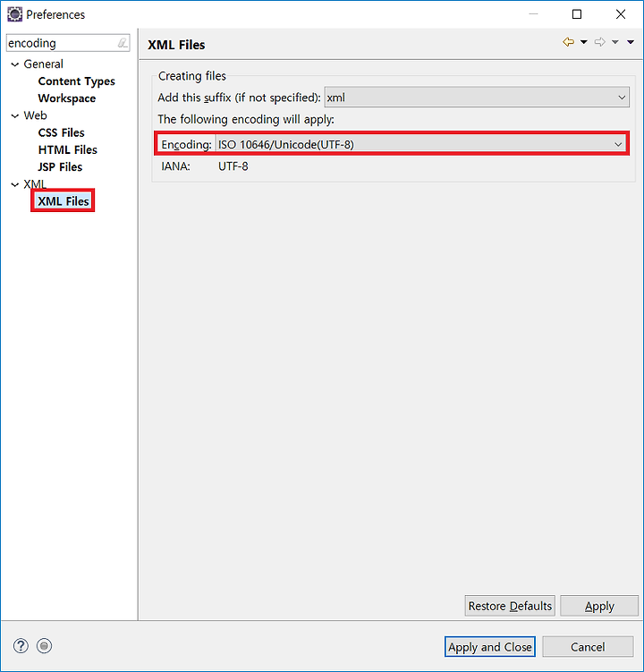Screen dimensions: 644x672
Task: Click the IANA UTF-8 value text
Action: click(233, 166)
